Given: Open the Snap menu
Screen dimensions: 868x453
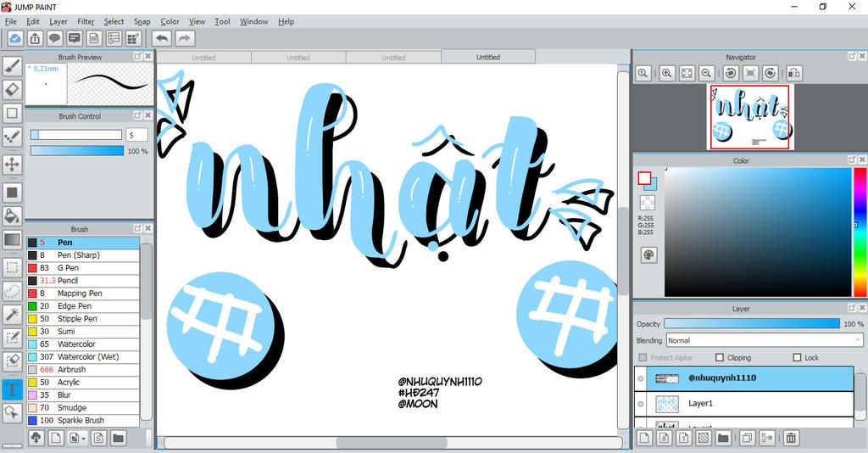Looking at the screenshot, I should pyautogui.click(x=142, y=21).
